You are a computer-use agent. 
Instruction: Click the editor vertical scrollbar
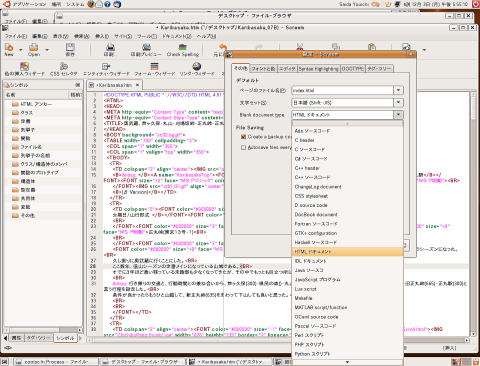tap(473, 213)
